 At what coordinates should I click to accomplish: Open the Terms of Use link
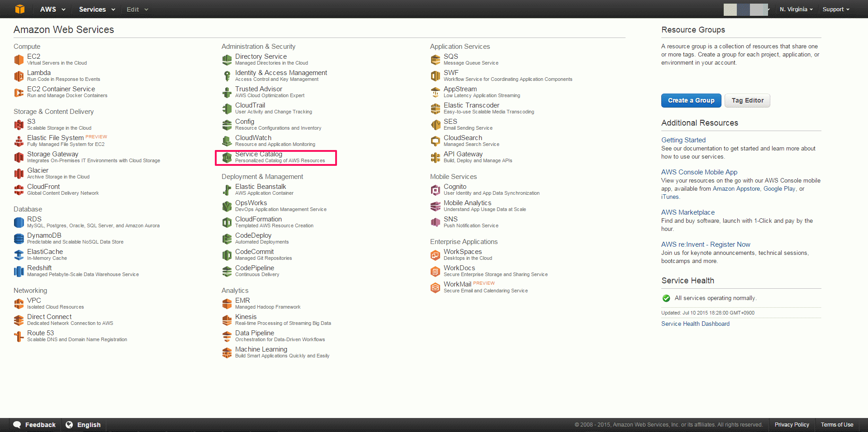[x=837, y=425]
